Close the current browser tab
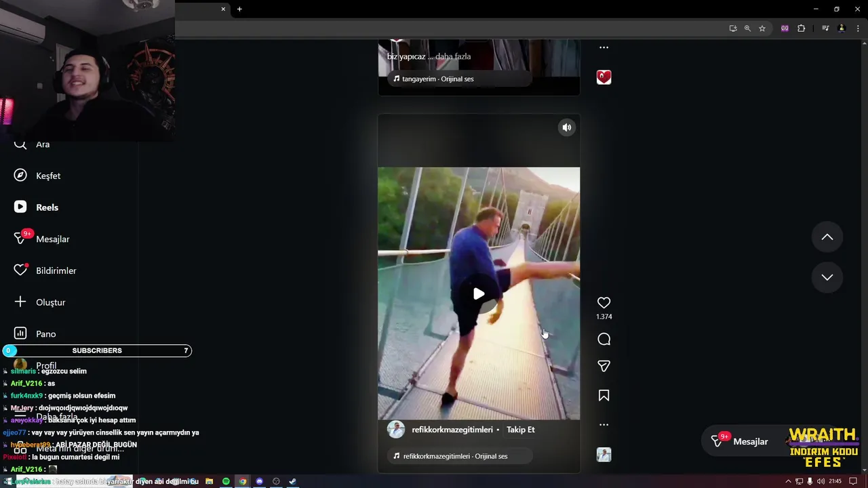 [223, 9]
